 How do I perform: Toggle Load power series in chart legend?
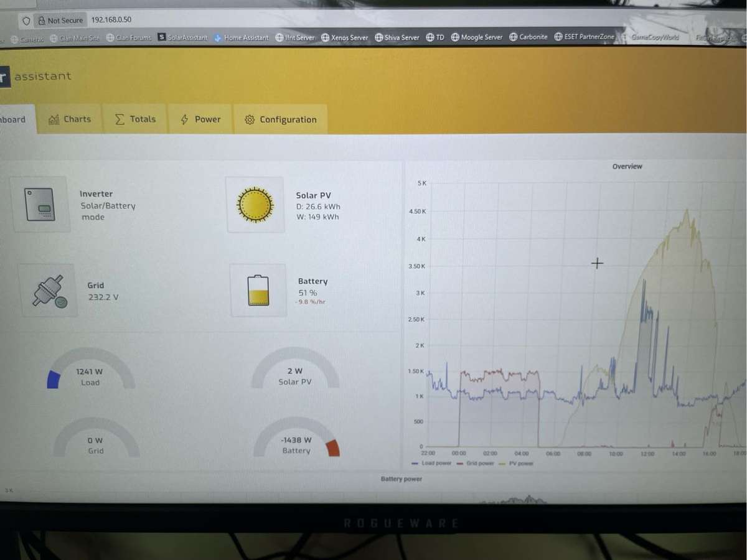point(431,464)
